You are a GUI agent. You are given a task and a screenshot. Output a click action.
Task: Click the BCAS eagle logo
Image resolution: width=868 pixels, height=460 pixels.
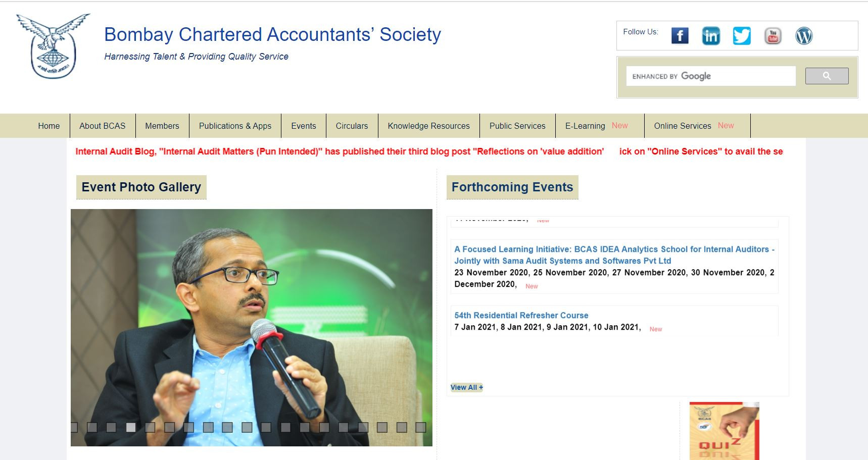point(53,45)
